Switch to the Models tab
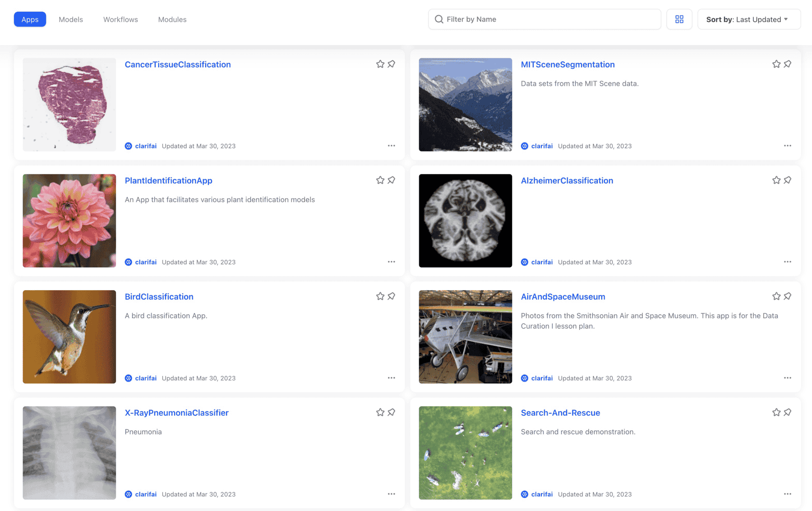Image resolution: width=812 pixels, height=511 pixels. click(x=71, y=19)
